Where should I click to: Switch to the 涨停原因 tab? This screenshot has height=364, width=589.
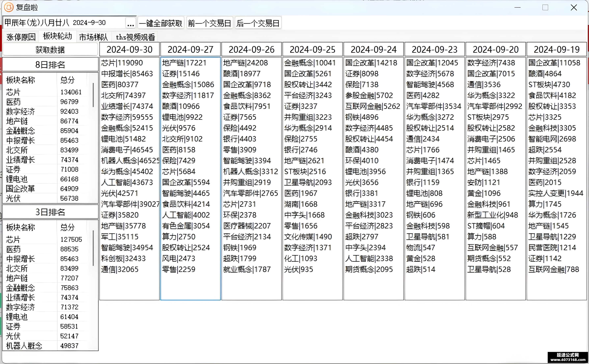click(21, 37)
